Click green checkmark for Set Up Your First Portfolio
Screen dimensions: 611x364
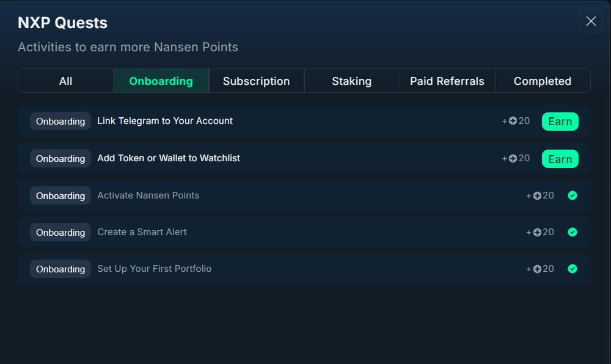pyautogui.click(x=572, y=269)
